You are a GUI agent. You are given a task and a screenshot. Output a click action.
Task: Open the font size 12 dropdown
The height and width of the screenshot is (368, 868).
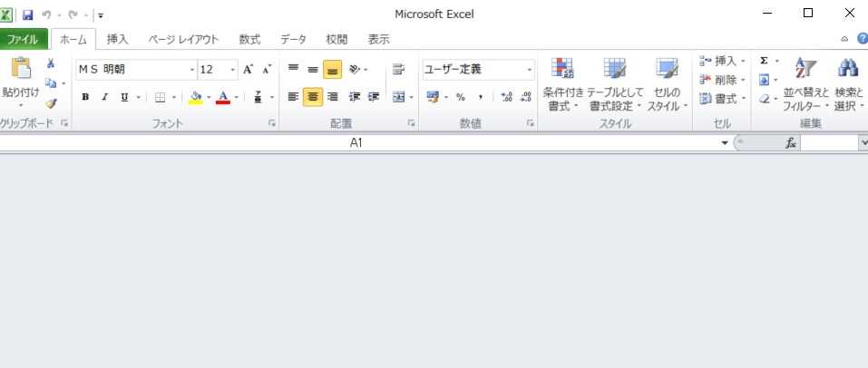(x=232, y=70)
